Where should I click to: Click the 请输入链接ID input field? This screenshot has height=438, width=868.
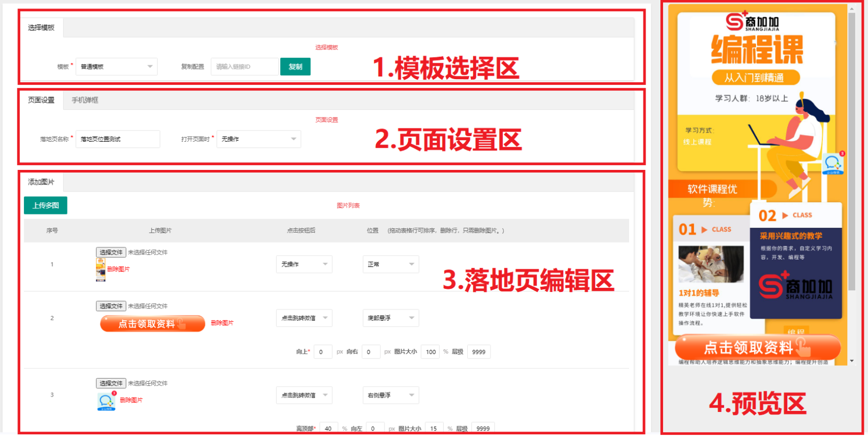(x=245, y=66)
